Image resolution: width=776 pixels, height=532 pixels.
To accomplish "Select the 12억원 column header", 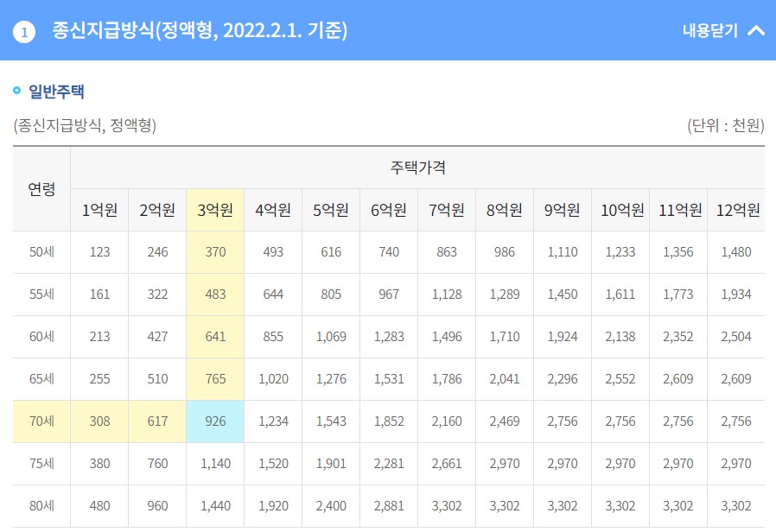I will tap(738, 210).
